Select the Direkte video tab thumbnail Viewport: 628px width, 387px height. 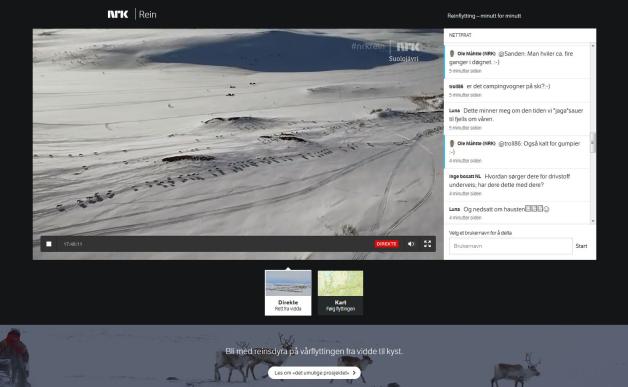[288, 293]
